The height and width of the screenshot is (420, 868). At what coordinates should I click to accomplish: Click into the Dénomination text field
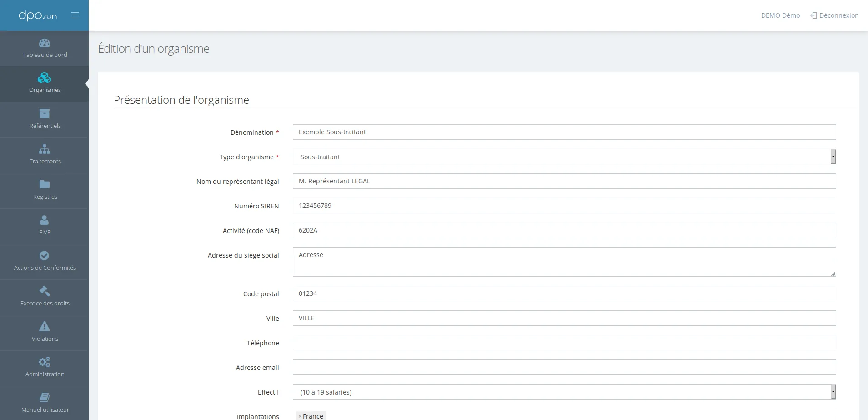click(x=564, y=132)
